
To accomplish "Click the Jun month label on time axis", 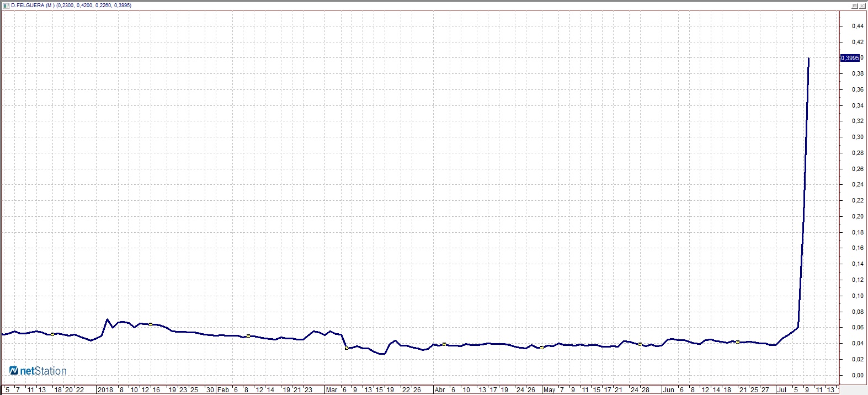I will 668,389.
